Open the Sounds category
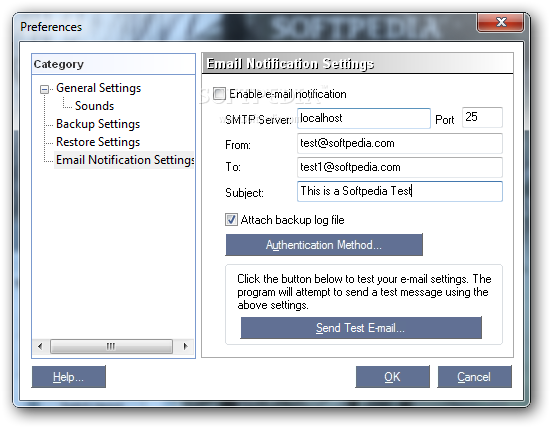Viewport: 551px width, 428px height. (95, 106)
